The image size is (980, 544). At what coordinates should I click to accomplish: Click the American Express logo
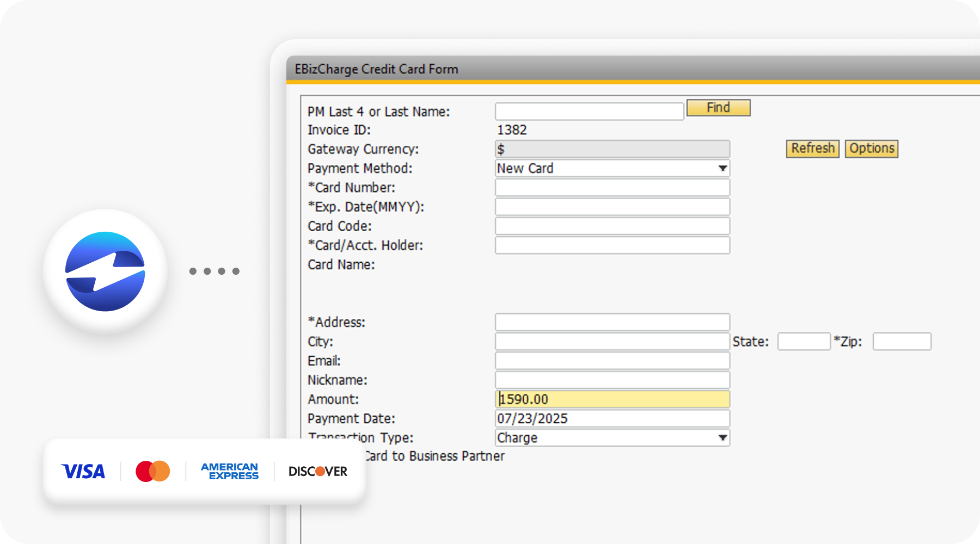coord(230,471)
